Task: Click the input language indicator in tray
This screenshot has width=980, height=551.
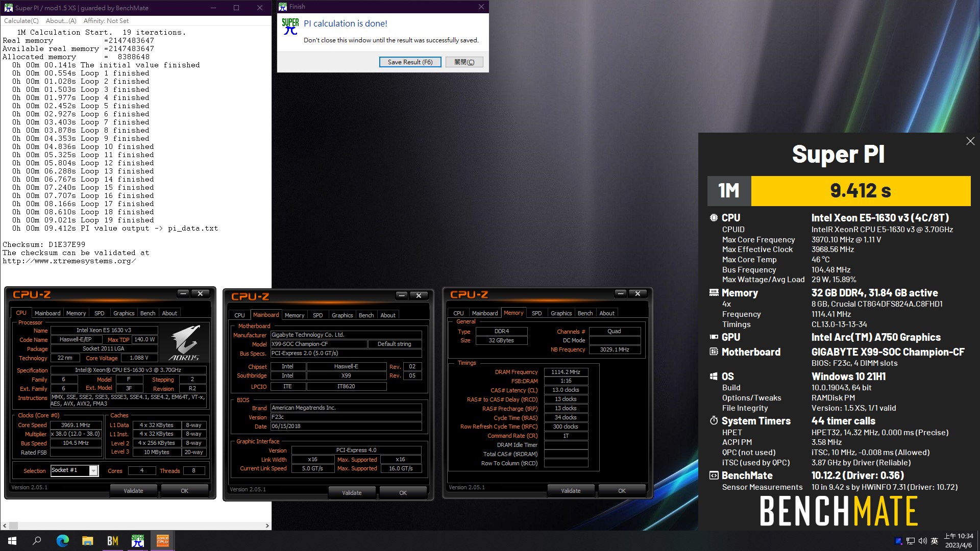Action: (935, 541)
